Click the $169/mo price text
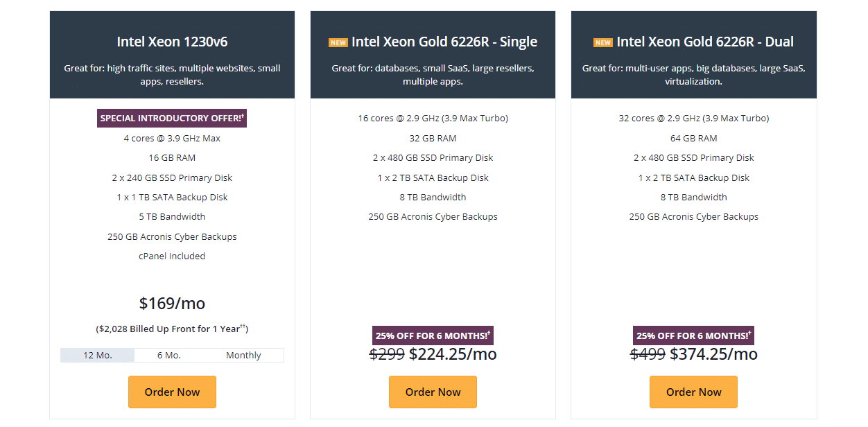868x427 pixels. [172, 304]
